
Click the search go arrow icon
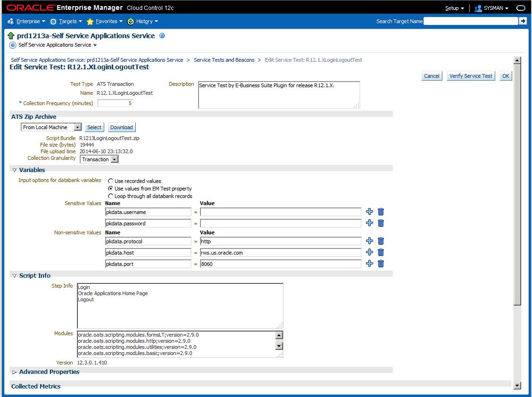[x=523, y=21]
